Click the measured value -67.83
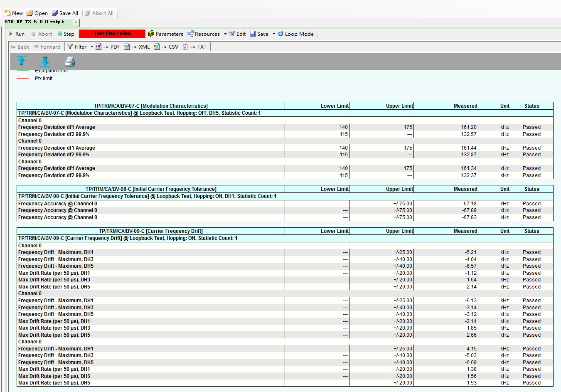The height and width of the screenshot is (392, 561). pos(469,217)
